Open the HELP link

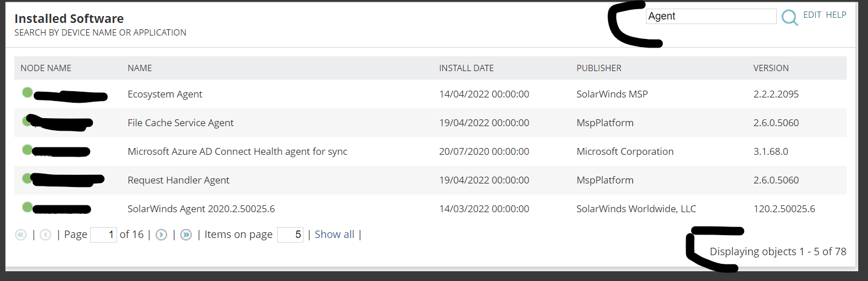[x=836, y=15]
